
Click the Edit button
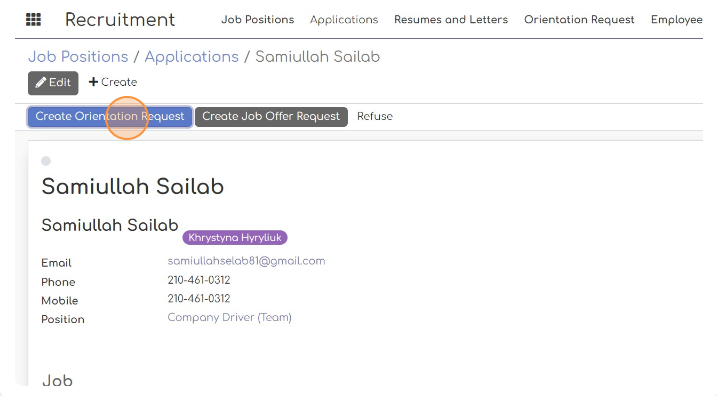point(53,83)
